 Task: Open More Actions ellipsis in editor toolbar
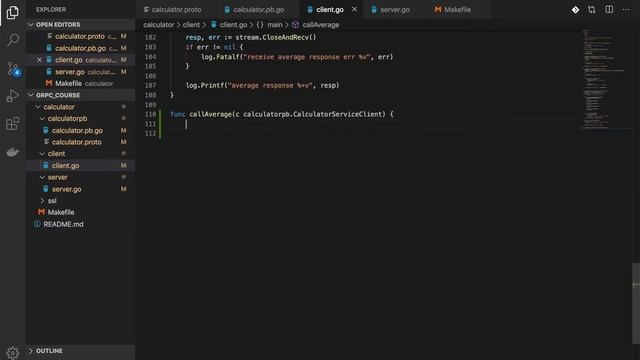[x=626, y=9]
